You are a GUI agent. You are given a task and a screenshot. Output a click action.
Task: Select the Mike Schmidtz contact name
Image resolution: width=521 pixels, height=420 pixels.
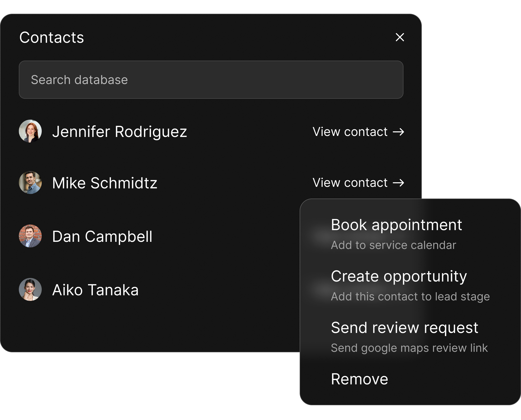[105, 183]
